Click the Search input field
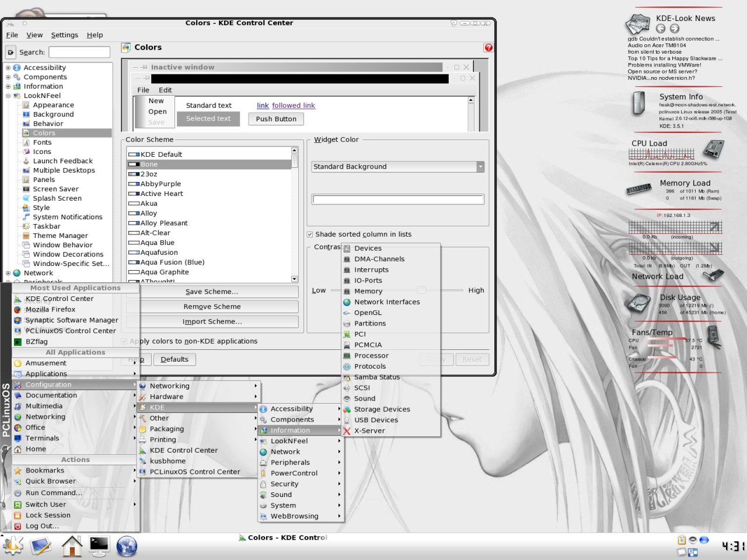Image resolution: width=747 pixels, height=560 pixels. [79, 52]
